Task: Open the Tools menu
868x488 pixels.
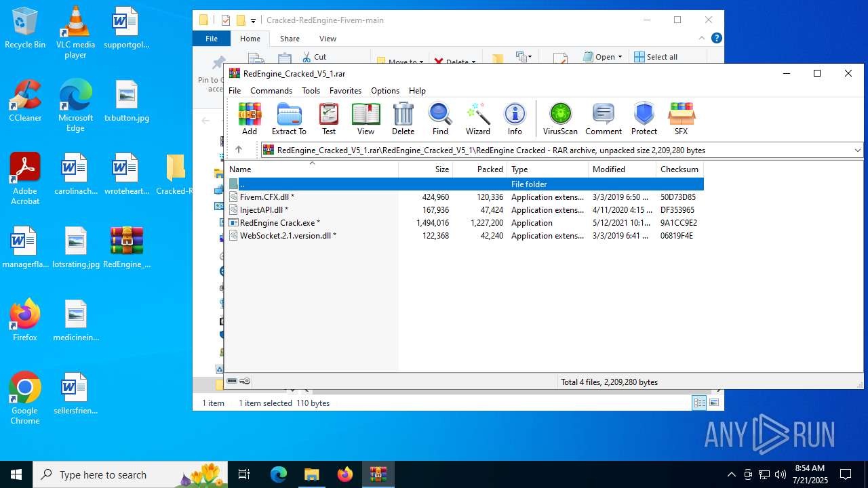Action: [311, 91]
